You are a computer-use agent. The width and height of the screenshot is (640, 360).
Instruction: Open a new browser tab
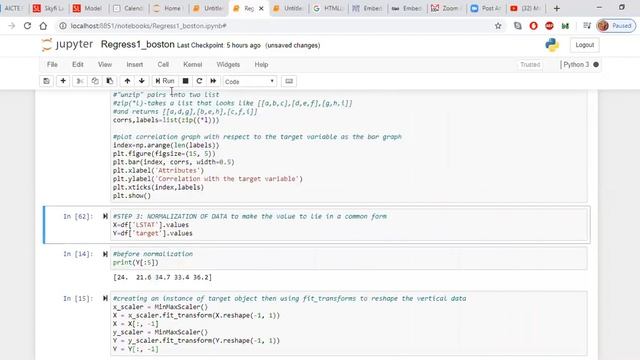(557, 8)
